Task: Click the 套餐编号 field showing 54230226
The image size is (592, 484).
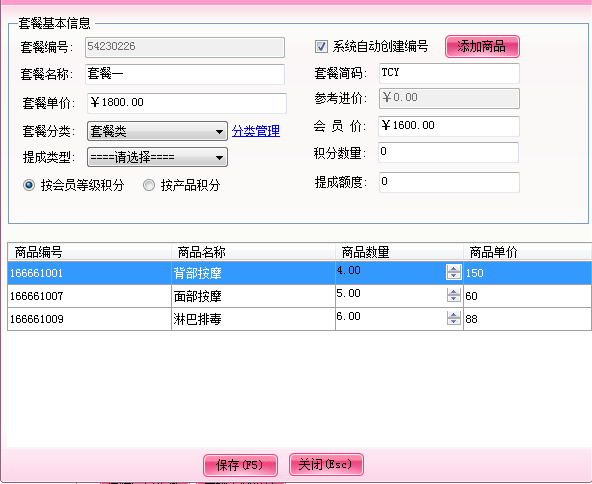Action: pos(185,47)
